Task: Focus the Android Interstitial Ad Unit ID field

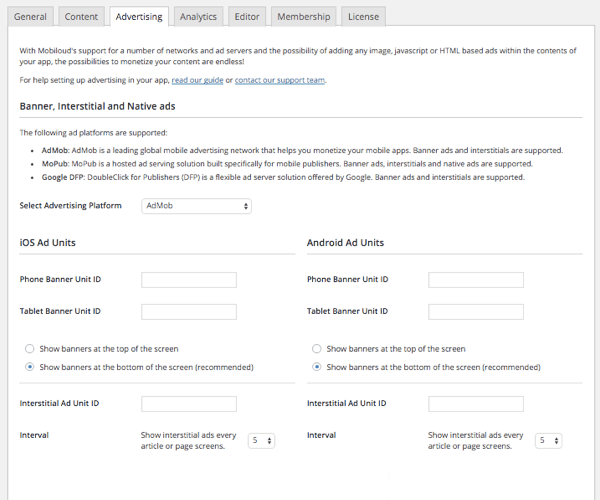Action: tap(476, 404)
